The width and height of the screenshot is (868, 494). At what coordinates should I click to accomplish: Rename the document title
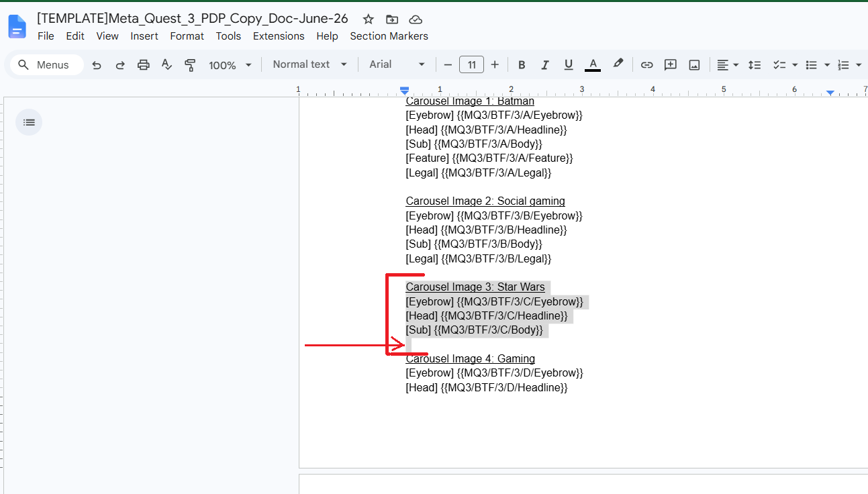[193, 18]
